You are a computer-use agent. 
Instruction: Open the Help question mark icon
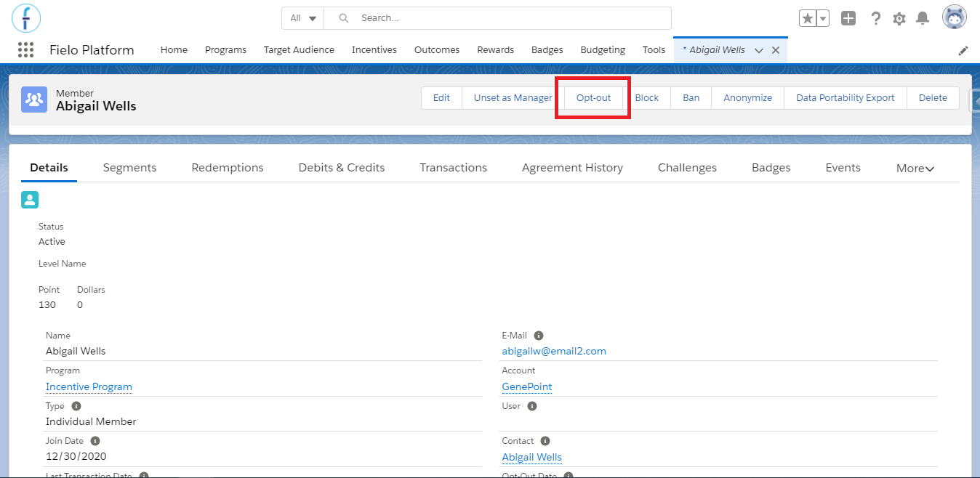coord(876,18)
